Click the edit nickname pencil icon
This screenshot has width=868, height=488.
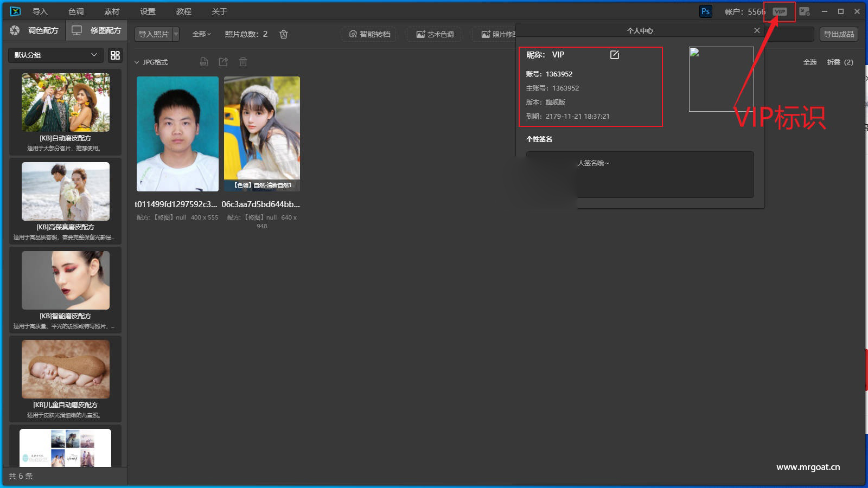[x=614, y=55]
